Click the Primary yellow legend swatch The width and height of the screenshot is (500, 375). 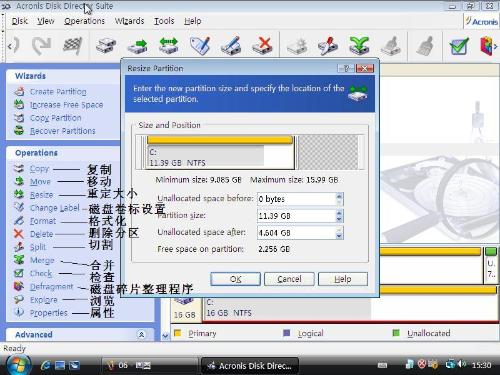coord(177,333)
